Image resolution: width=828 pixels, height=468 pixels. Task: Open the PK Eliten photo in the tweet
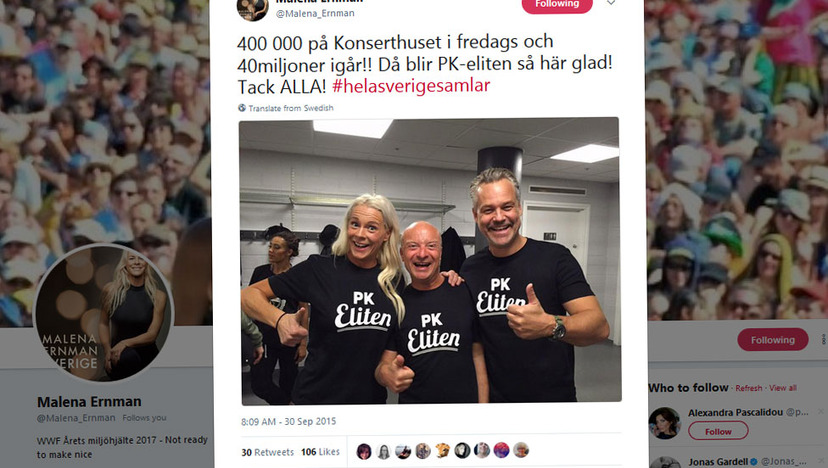(430, 261)
